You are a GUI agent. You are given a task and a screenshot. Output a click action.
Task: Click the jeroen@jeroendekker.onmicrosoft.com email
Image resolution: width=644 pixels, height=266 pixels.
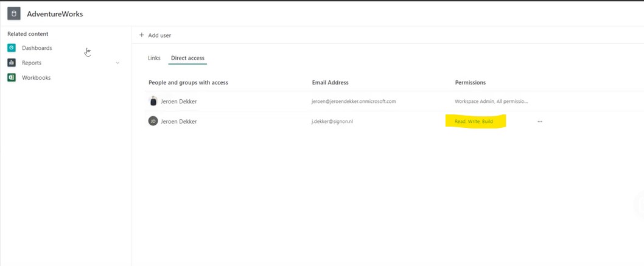[x=354, y=102]
